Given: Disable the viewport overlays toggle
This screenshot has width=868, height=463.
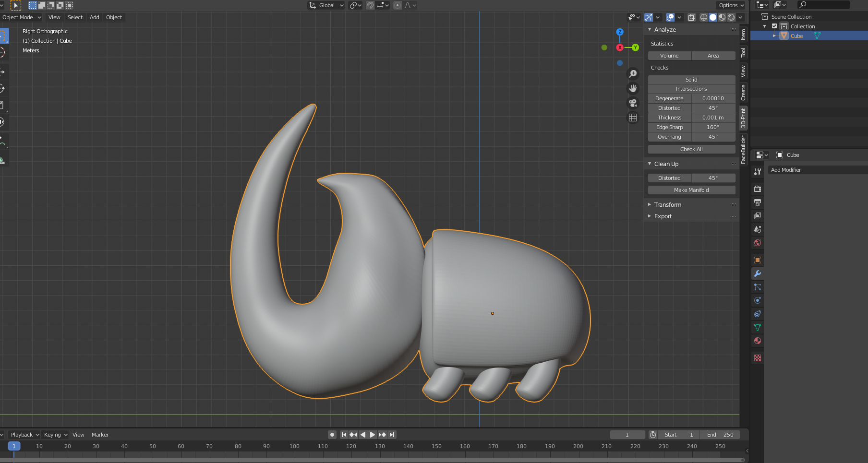Looking at the screenshot, I should pos(670,17).
